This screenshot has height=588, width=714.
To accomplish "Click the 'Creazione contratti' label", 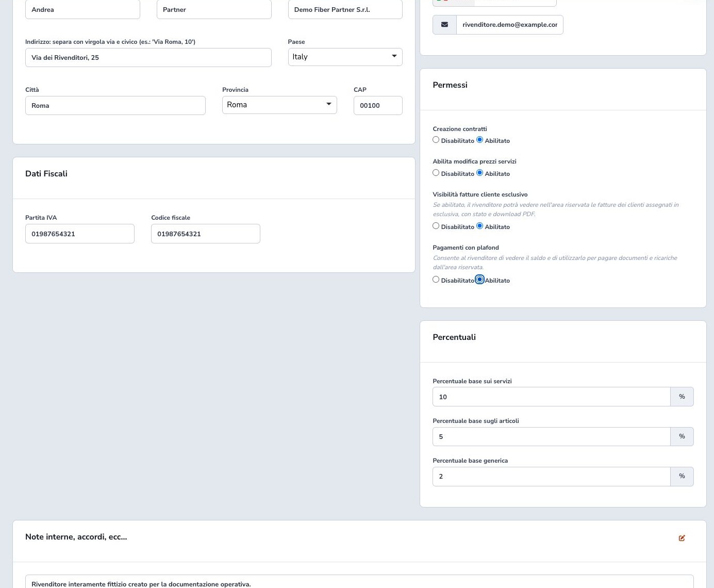I will coord(460,129).
